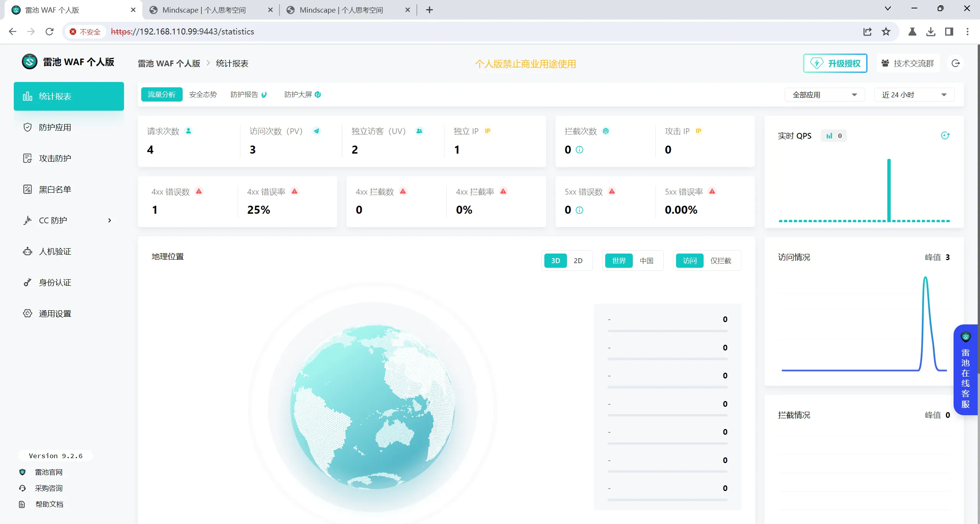This screenshot has height=524, width=980.
Task: Click the browser bookmark star icon
Action: pos(886,31)
